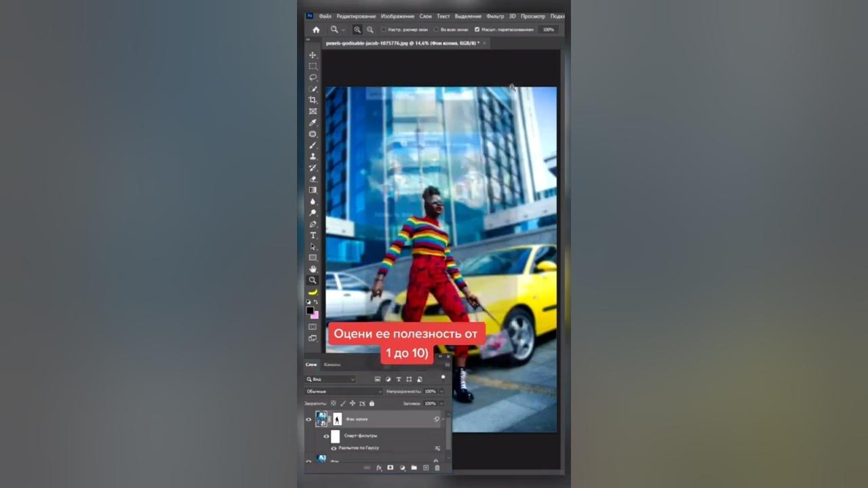Image resolution: width=868 pixels, height=488 pixels.
Task: Click the Add layer style fx icon
Action: point(379,468)
